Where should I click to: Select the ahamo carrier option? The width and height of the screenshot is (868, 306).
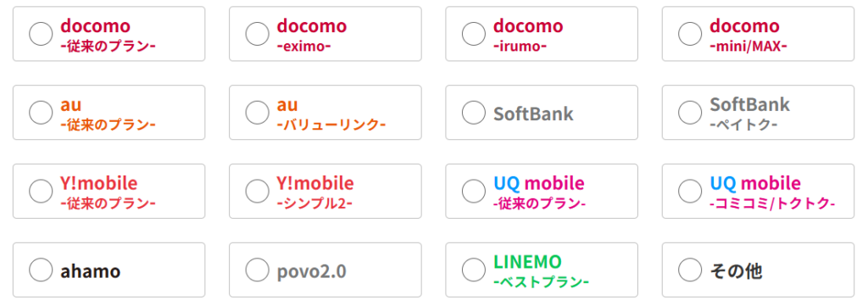coord(41,270)
